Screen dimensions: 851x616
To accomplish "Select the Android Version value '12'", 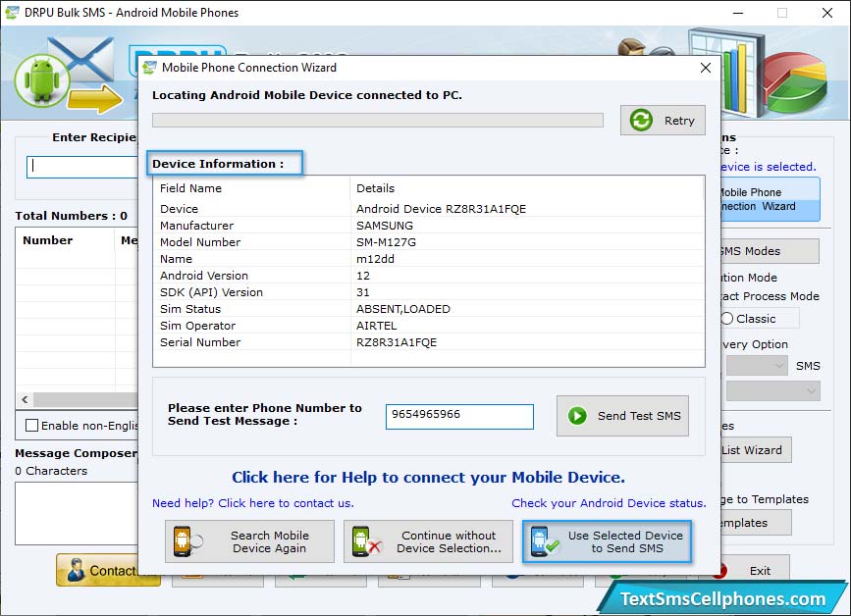I will coord(363,276).
